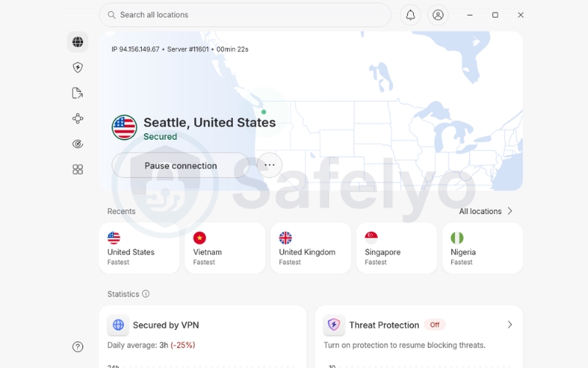Connect to Singapore recent location
Screen dimensions: 588x368
coord(397,248)
